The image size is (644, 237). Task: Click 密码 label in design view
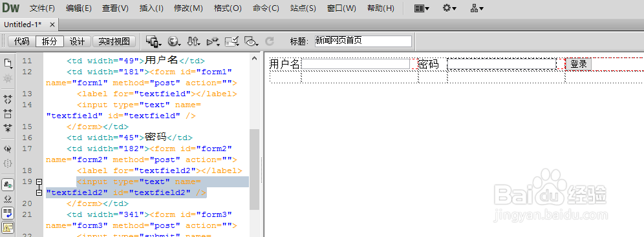[x=429, y=65]
